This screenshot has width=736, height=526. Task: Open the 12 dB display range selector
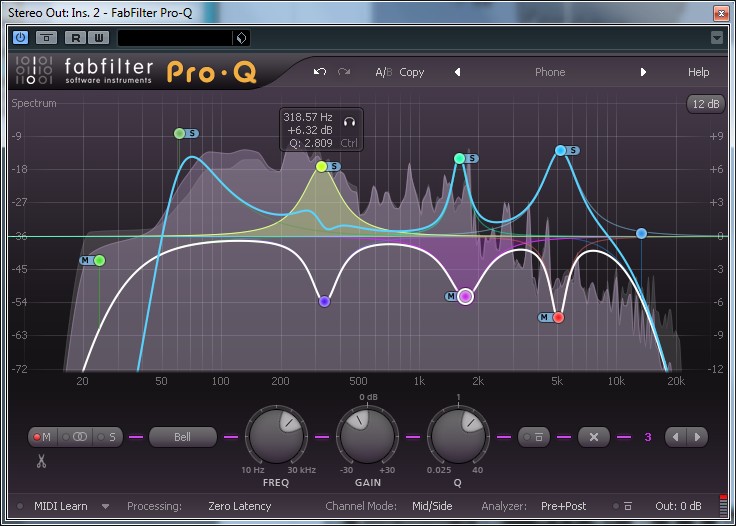705,104
